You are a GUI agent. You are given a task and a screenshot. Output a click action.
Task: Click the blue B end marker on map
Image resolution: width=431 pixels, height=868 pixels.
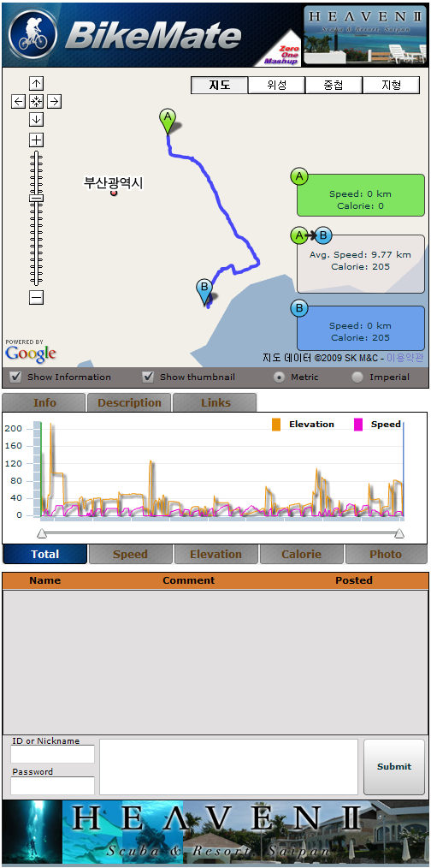[x=204, y=291]
